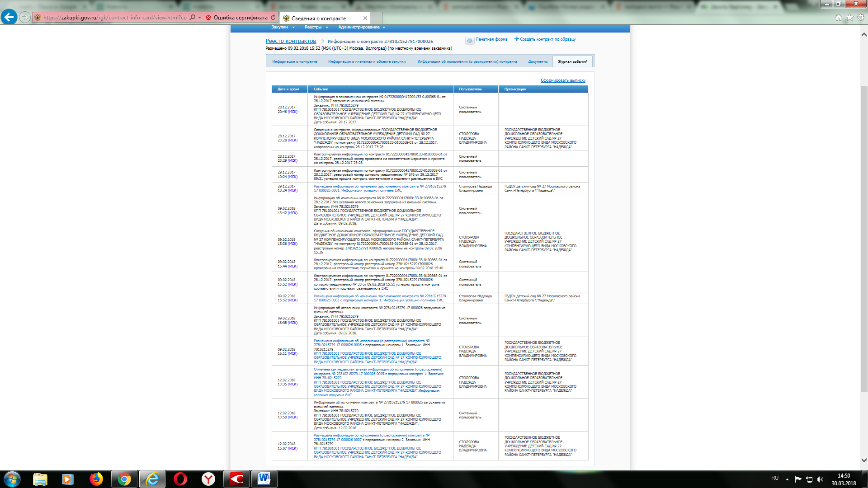The height and width of the screenshot is (488, 868).
Task: Open 'Информация об исполнении (о расторжении) контракта' tab
Action: 467,61
